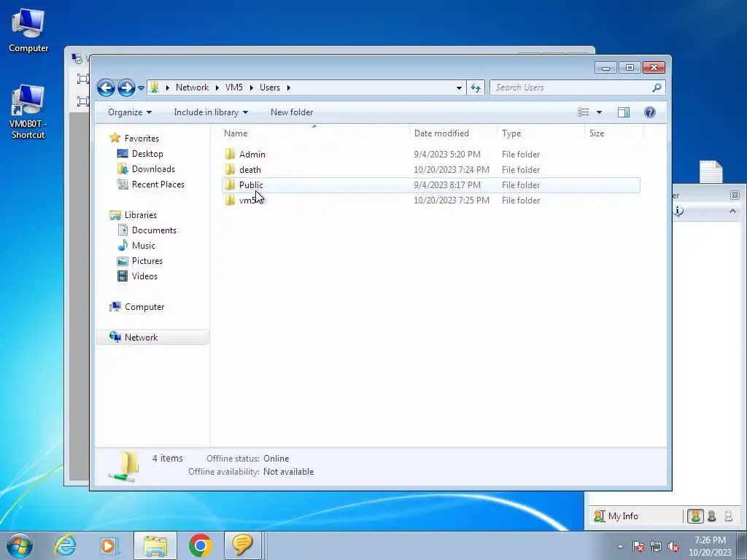Open Videos library
The width and height of the screenshot is (747, 560).
144,276
